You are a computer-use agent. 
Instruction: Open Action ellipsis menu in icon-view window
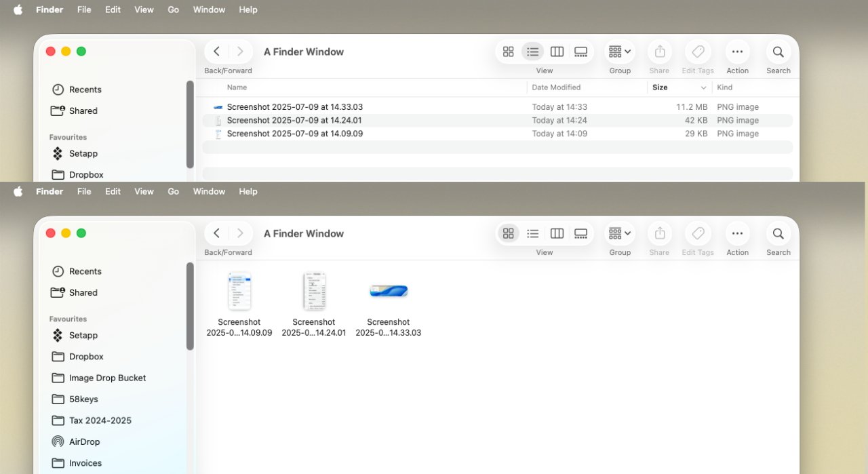(737, 233)
